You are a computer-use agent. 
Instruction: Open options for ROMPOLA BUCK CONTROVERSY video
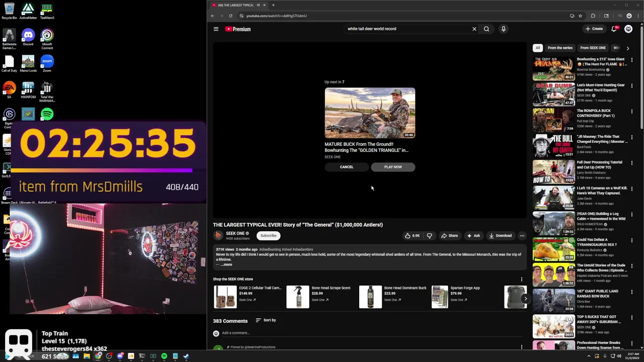(632, 111)
